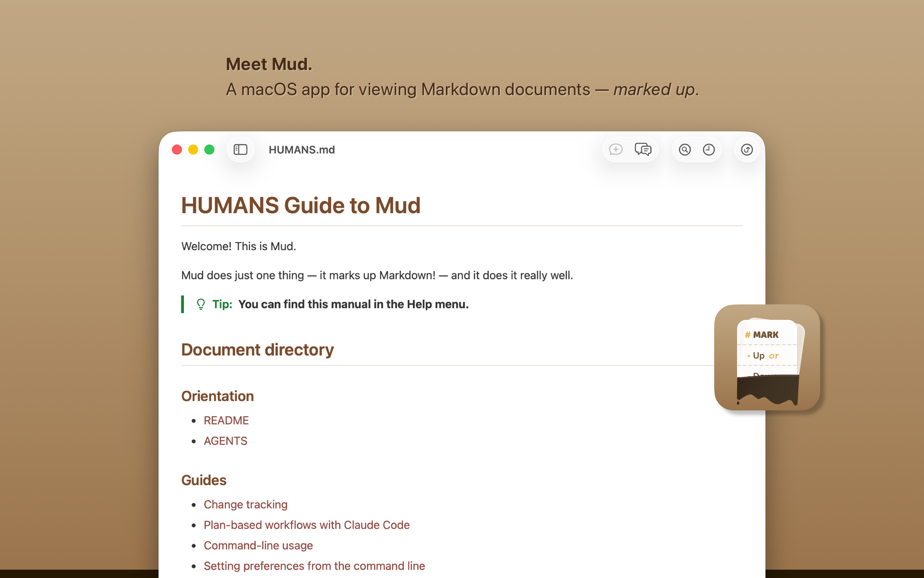924x578 pixels.
Task: Click the Mud app icon graphic
Action: coord(767,357)
